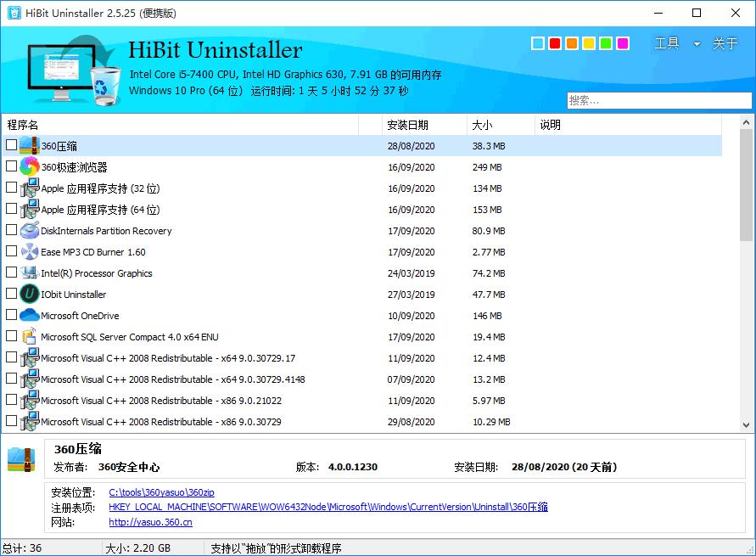Click the 搜索 search input field

click(659, 100)
